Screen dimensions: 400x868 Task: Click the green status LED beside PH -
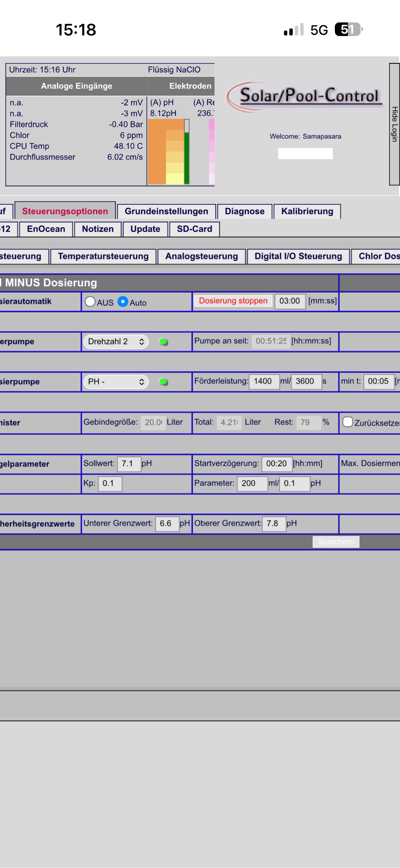coord(164,382)
